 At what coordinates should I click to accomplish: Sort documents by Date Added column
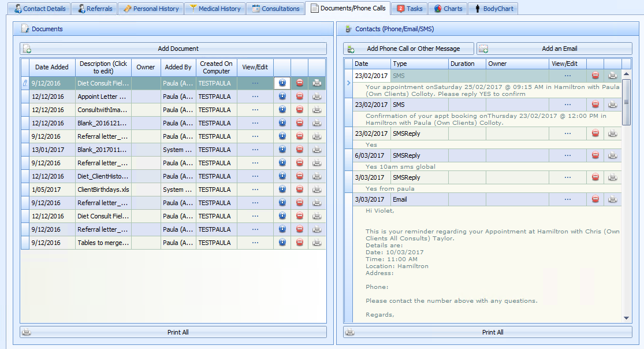pyautogui.click(x=52, y=67)
